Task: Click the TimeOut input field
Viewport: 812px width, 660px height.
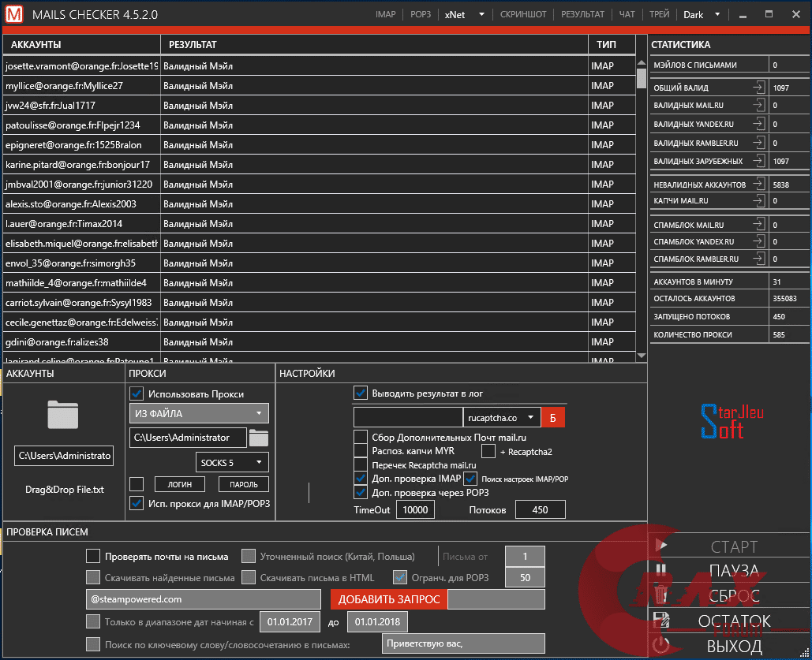Action: [414, 510]
